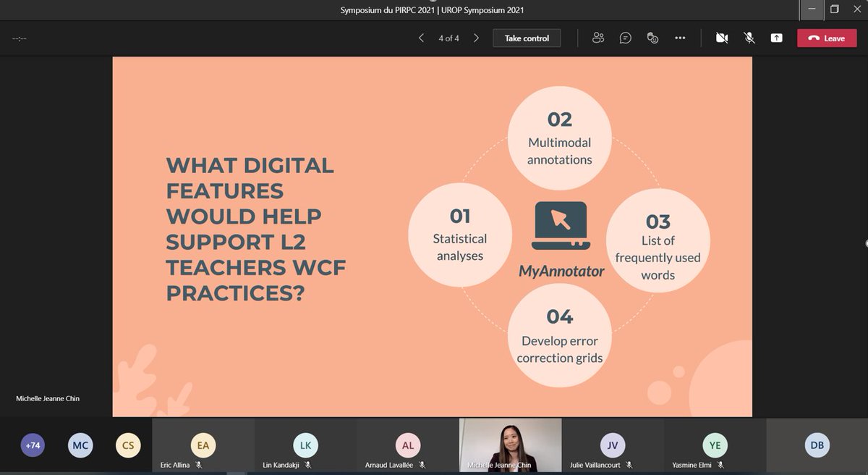
Task: Select CS participant avatar
Action: (x=128, y=445)
